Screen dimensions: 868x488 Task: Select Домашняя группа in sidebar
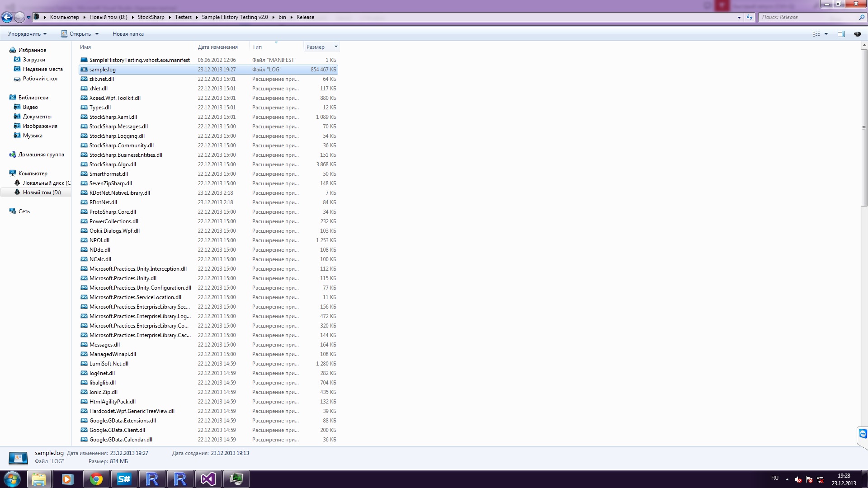41,155
